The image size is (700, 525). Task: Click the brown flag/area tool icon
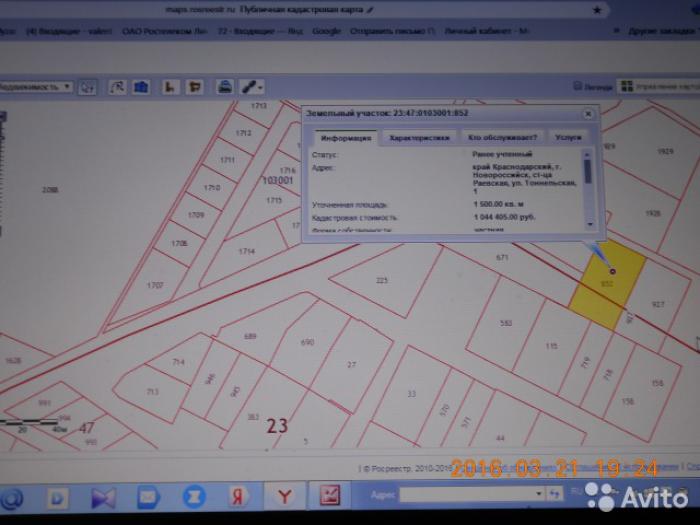tap(195, 87)
